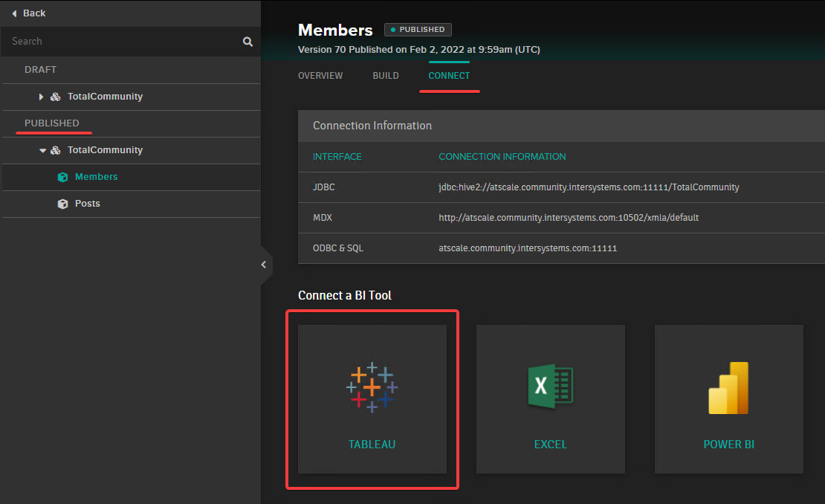Click the PUBLISHED section header in sidebar
This screenshot has width=825, height=504.
coord(51,123)
